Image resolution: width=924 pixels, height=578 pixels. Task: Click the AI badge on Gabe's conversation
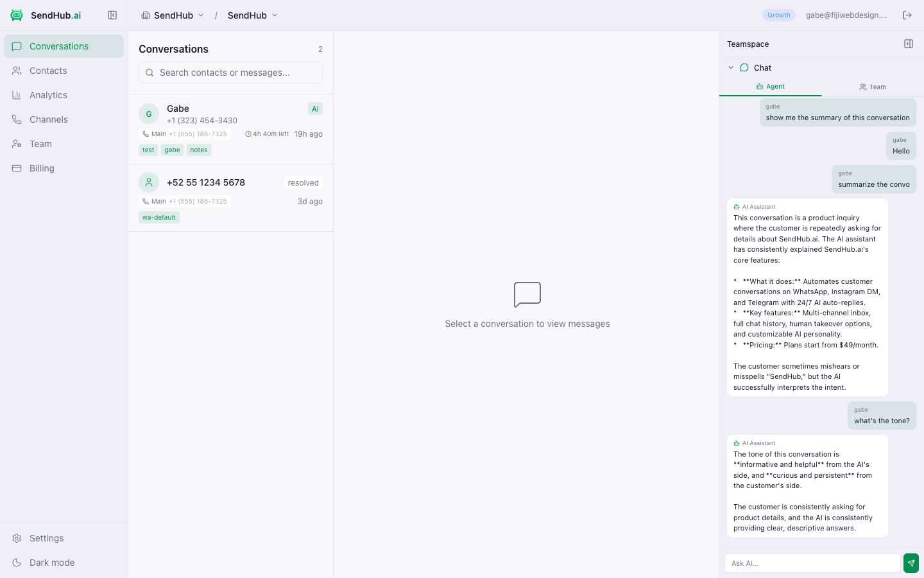click(315, 109)
